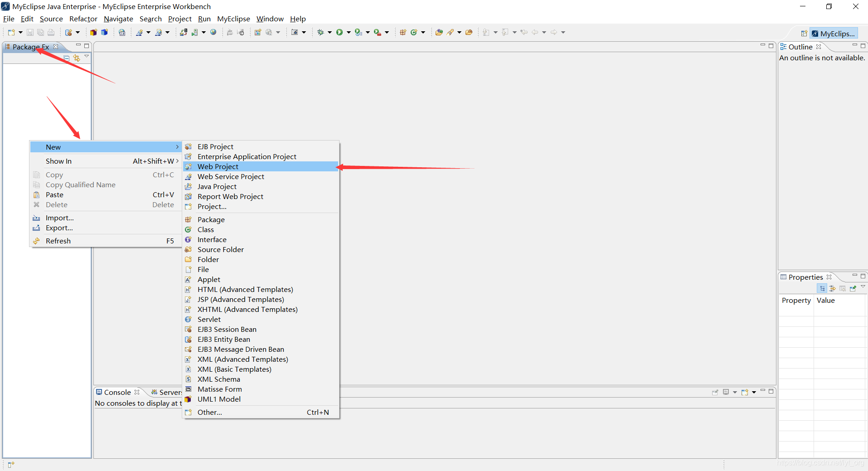Click Import... in the context menu
The height and width of the screenshot is (471, 868).
pos(106,218)
